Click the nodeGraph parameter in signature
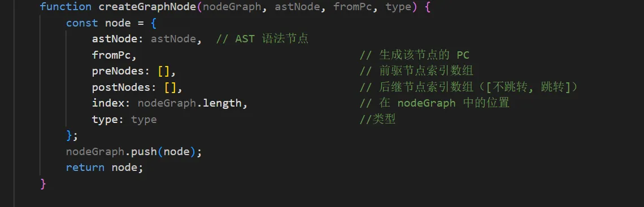644x207 pixels. tap(232, 7)
